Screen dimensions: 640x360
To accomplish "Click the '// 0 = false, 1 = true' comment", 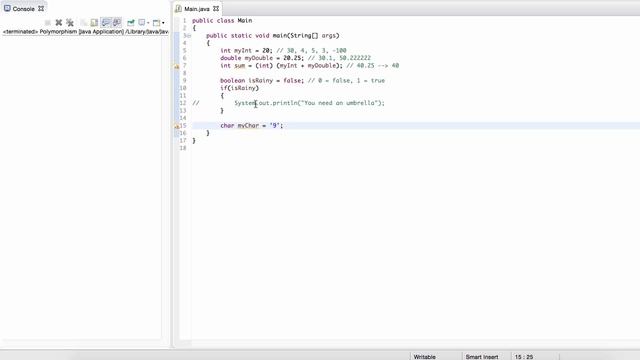I will [346, 80].
